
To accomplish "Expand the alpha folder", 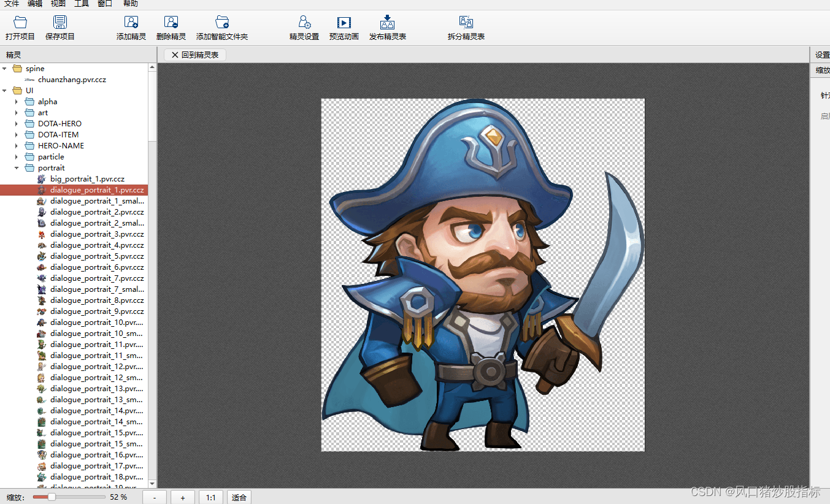I will point(17,102).
